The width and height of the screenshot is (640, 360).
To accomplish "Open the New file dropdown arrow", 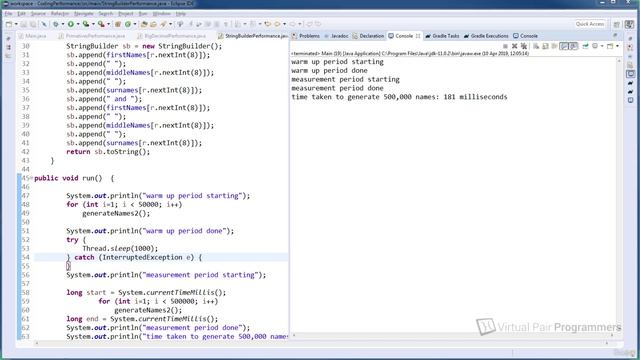I will [x=16, y=24].
